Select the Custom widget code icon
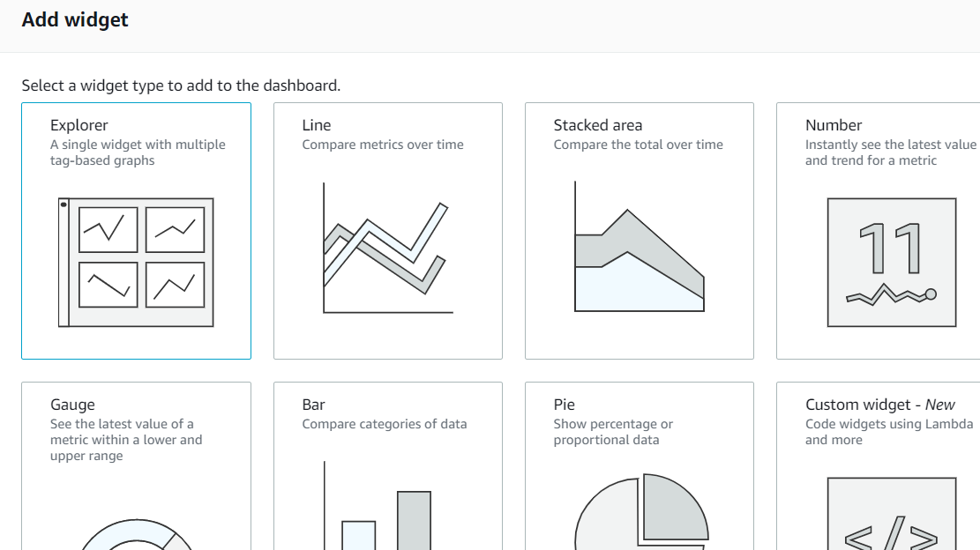This screenshot has width=980, height=550. [x=891, y=520]
